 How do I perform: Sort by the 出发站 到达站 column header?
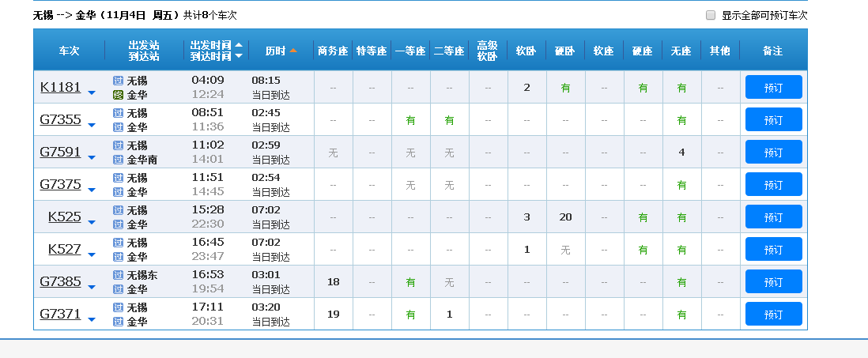[x=143, y=51]
